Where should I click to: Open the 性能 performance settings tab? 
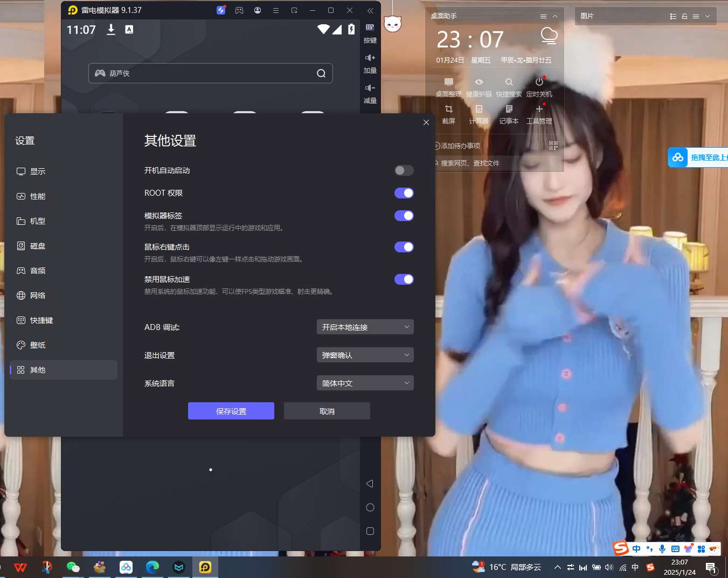63,196
